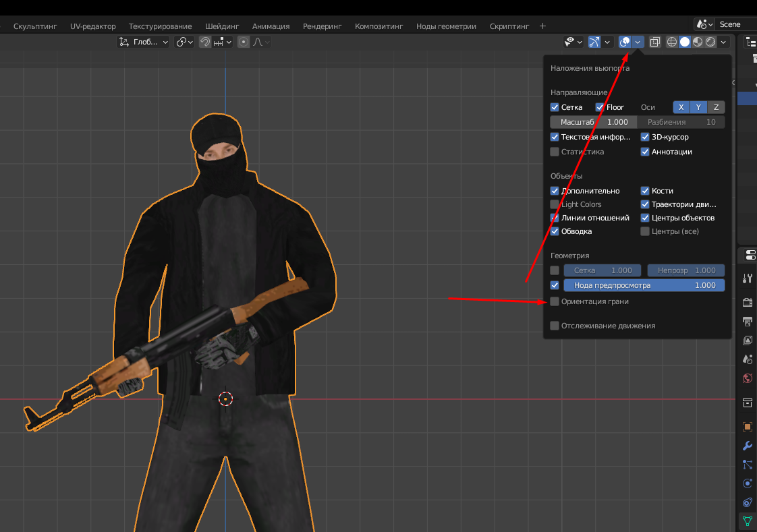
Task: Open the transform orientation Глоб dropdown
Action: pos(145,42)
